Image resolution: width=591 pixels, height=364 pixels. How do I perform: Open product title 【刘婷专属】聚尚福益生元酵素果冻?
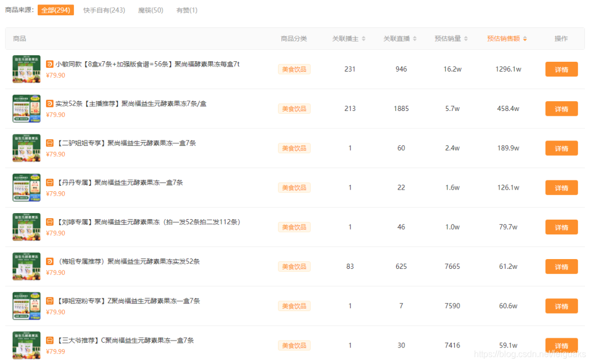[x=148, y=222]
